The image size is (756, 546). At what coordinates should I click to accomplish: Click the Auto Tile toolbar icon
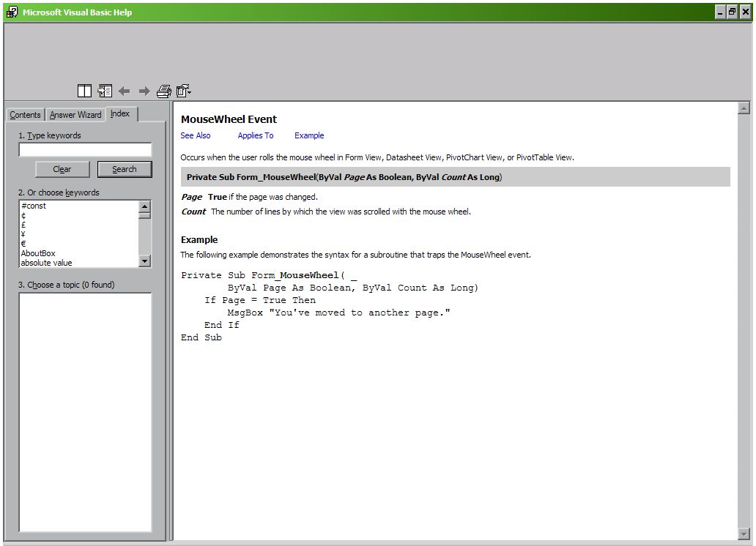pyautogui.click(x=84, y=91)
